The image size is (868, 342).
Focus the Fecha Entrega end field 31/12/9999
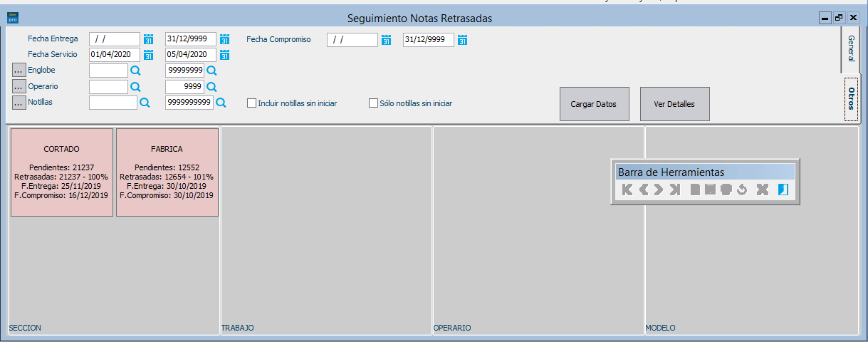tap(191, 39)
